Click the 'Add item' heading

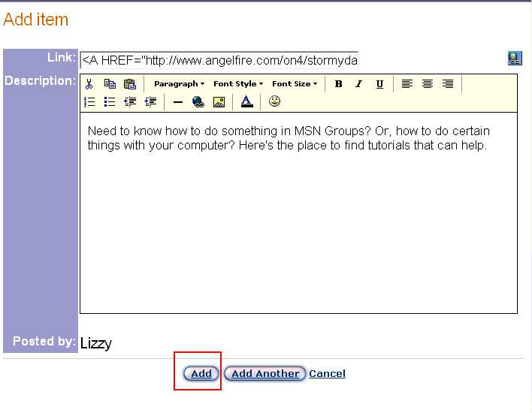tap(35, 20)
